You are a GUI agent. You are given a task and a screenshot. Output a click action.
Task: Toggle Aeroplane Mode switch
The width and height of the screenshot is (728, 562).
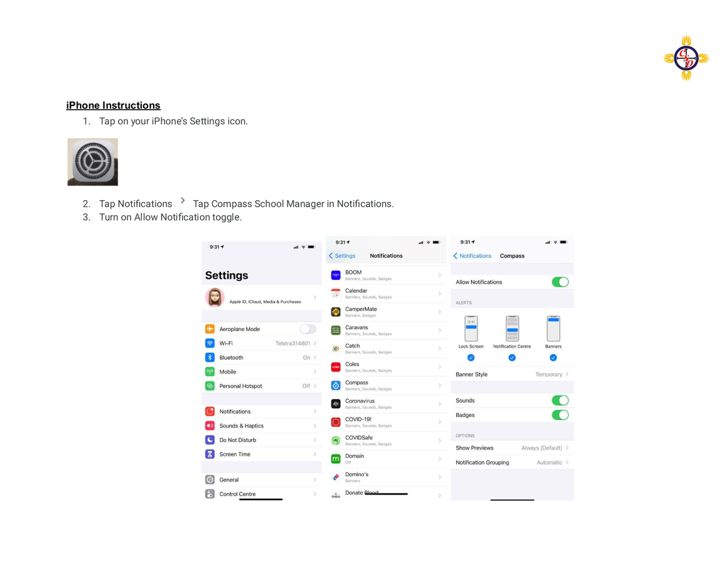[308, 329]
